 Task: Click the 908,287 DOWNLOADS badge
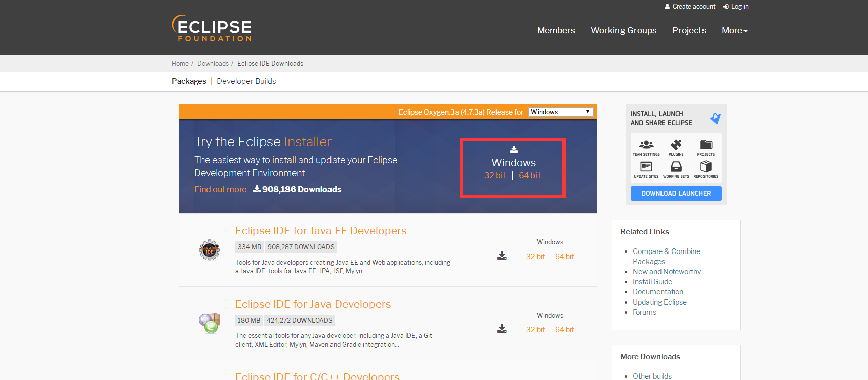[301, 247]
